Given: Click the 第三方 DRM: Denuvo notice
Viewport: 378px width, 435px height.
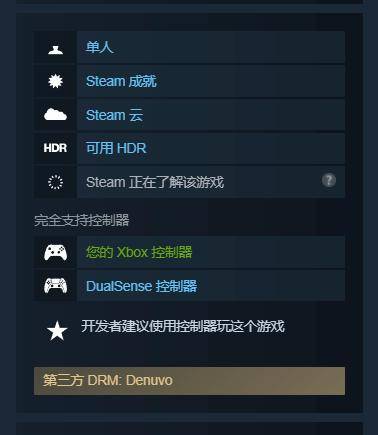Looking at the screenshot, I should 189,381.
